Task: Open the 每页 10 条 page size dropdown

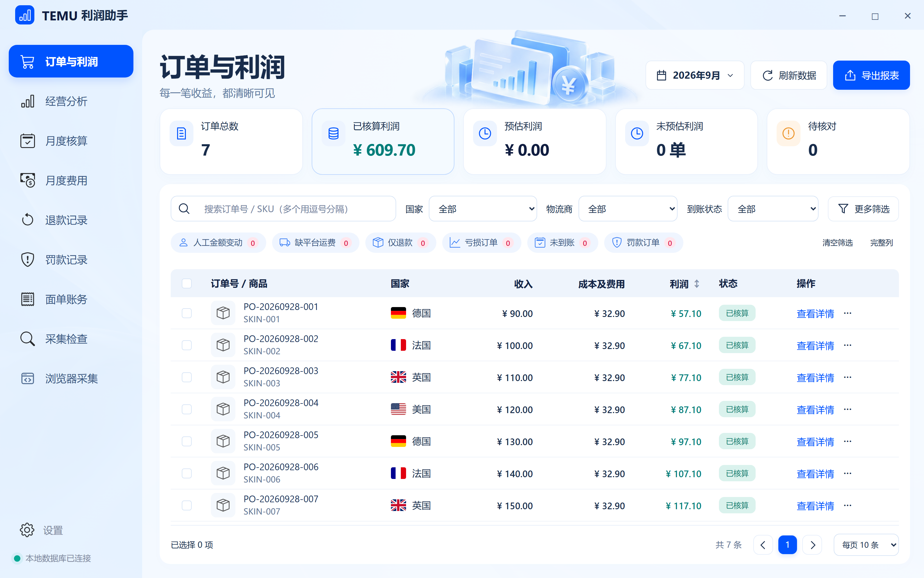Action: coord(866,545)
